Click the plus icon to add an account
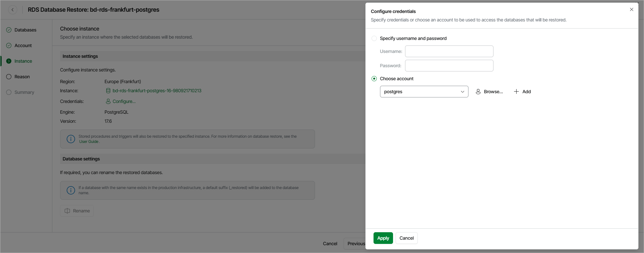The width and height of the screenshot is (644, 253). pyautogui.click(x=516, y=92)
